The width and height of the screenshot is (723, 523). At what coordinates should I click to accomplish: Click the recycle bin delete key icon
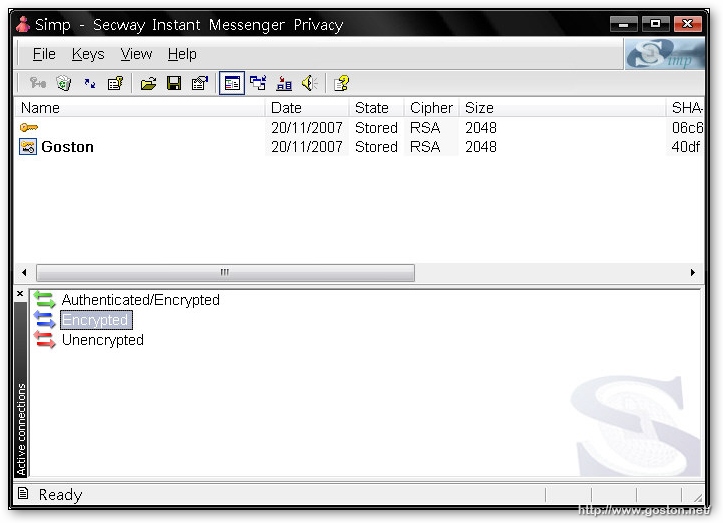click(x=64, y=83)
